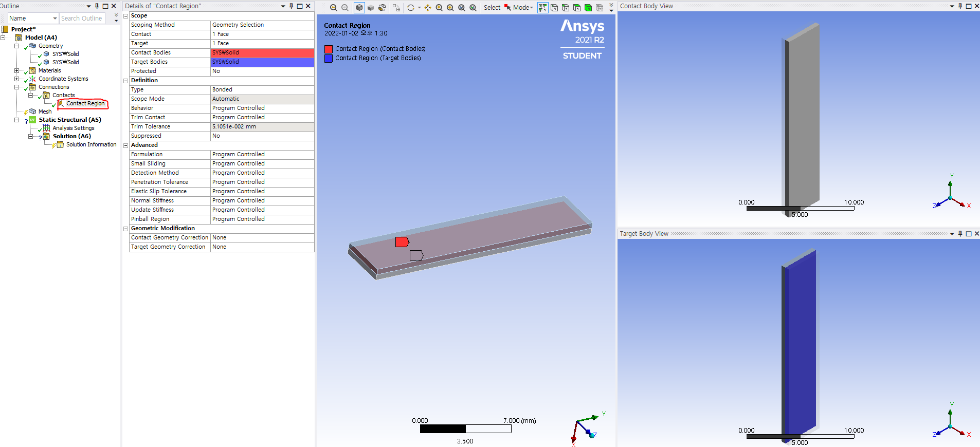
Task: Toggle auto-hide pin on Target Body View
Action: 960,234
